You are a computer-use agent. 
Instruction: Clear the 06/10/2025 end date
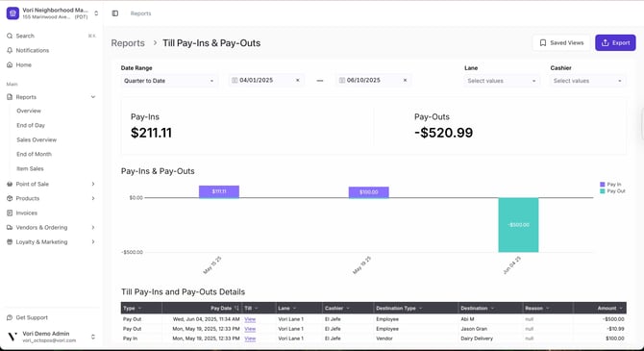pyautogui.click(x=405, y=80)
